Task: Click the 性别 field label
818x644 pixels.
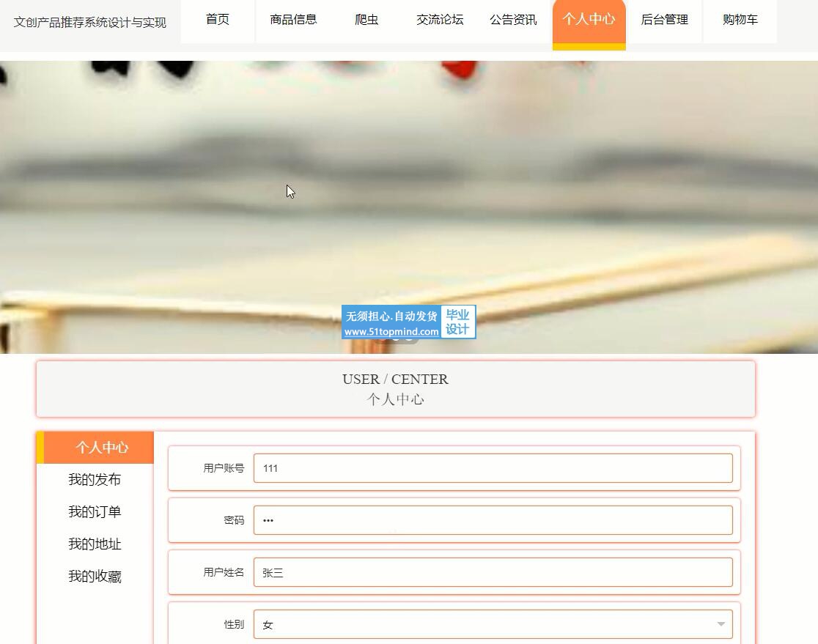Action: [234, 625]
